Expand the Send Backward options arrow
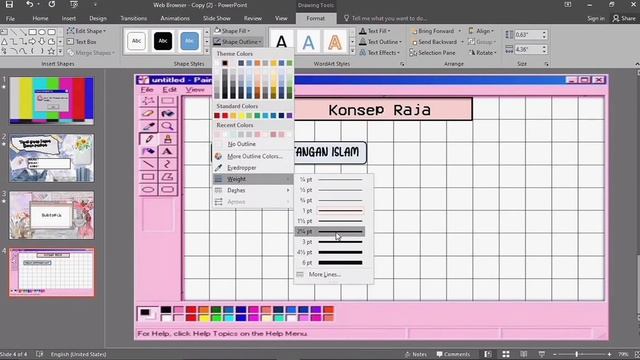640x360 pixels. [462, 42]
